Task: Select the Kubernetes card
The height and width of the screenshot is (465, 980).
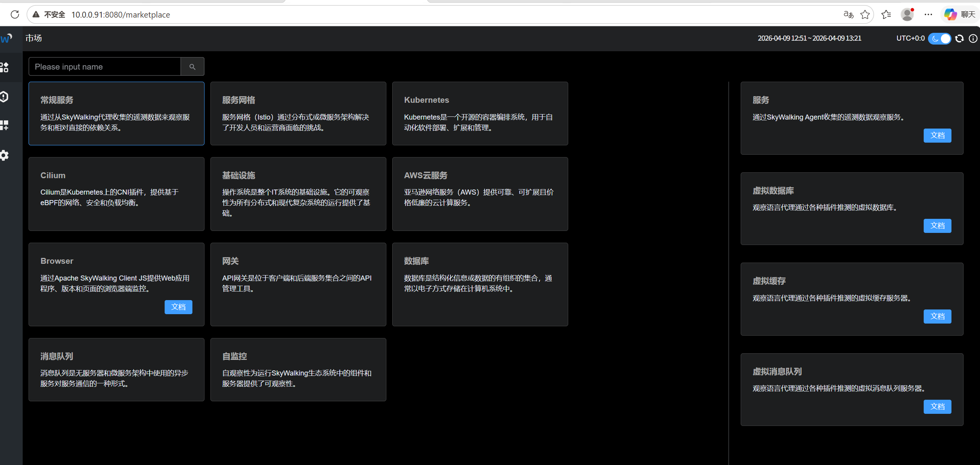Action: click(480, 113)
